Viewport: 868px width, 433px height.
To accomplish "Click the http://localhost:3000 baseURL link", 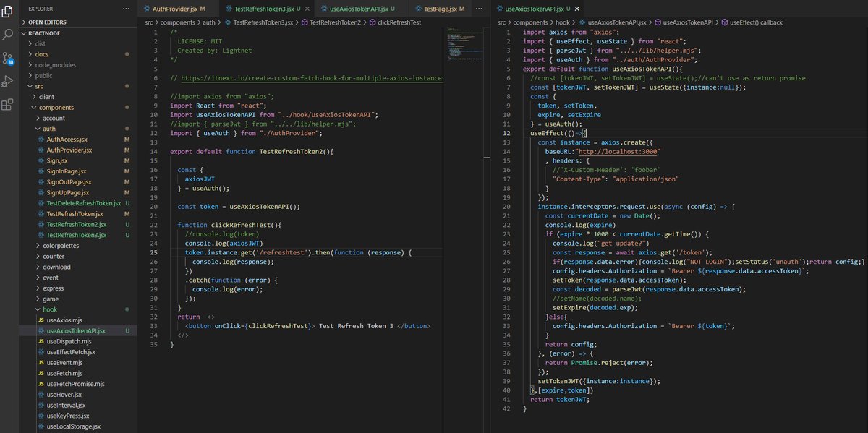I will [x=619, y=151].
